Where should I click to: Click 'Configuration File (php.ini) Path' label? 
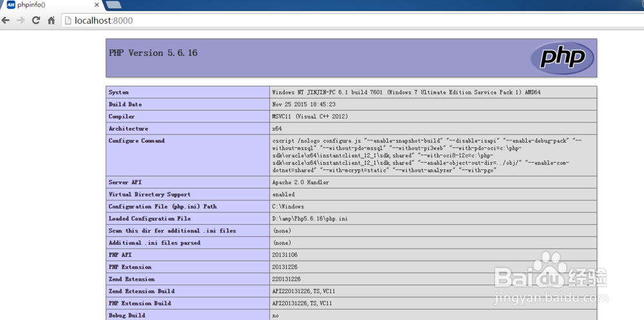coord(162,206)
